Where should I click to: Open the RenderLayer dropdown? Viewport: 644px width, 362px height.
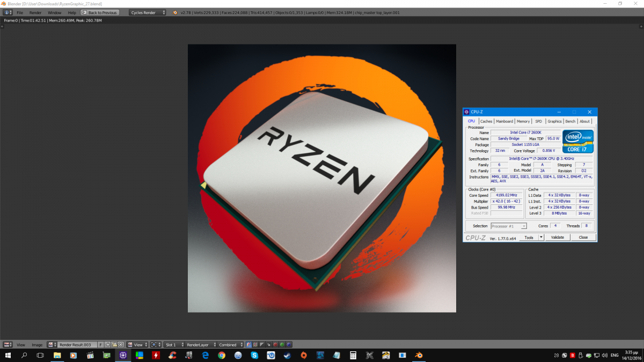click(200, 345)
